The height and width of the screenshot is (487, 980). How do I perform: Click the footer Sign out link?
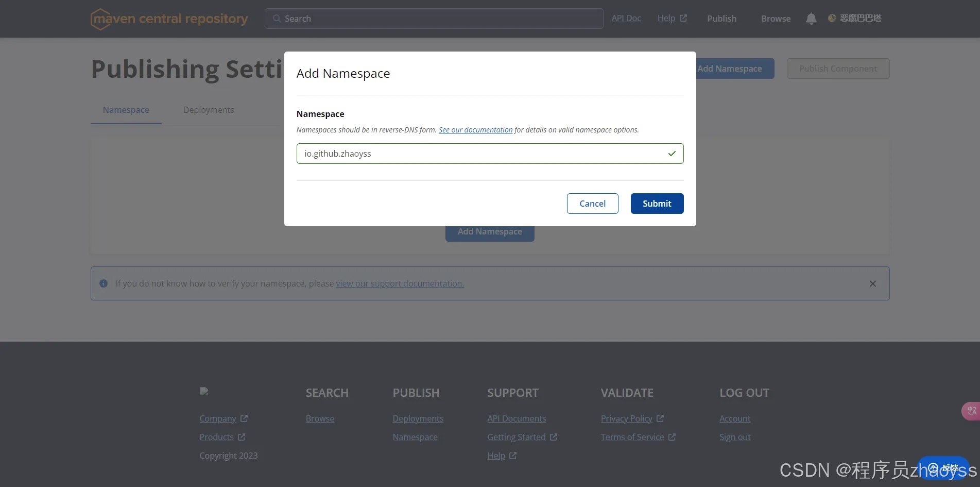(735, 437)
